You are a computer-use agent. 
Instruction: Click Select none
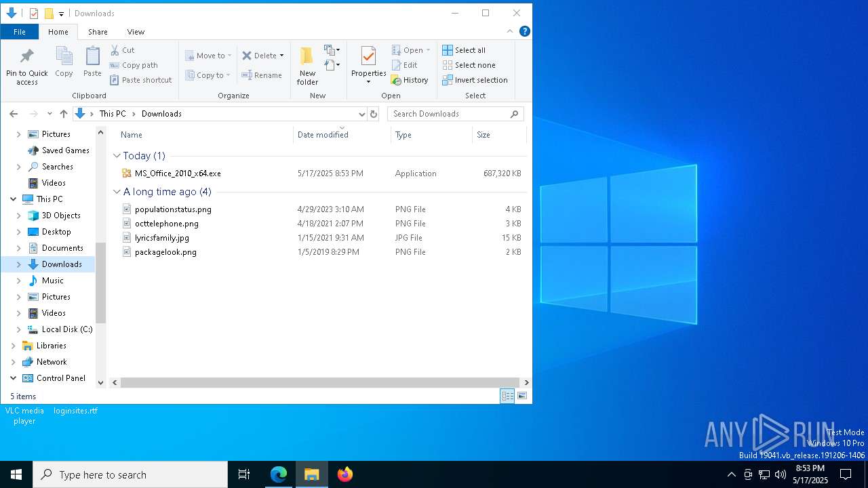point(469,65)
